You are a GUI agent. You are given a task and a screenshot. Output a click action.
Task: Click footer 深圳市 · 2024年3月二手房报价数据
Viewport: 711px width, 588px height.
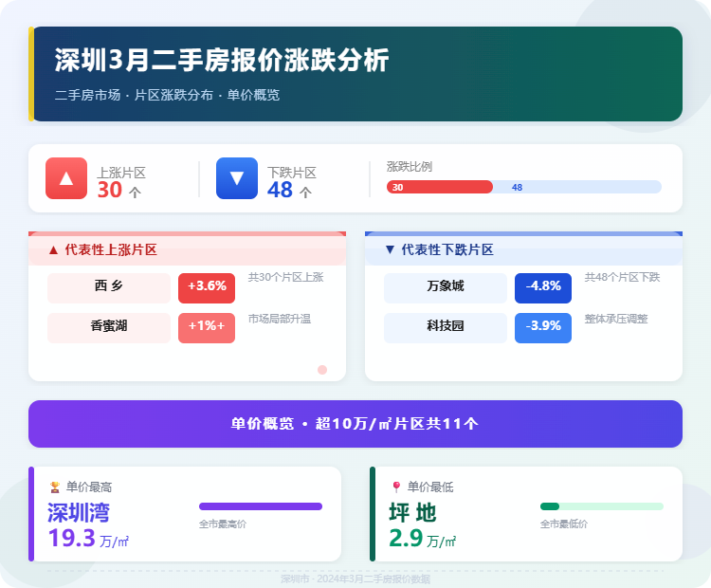pos(355,579)
